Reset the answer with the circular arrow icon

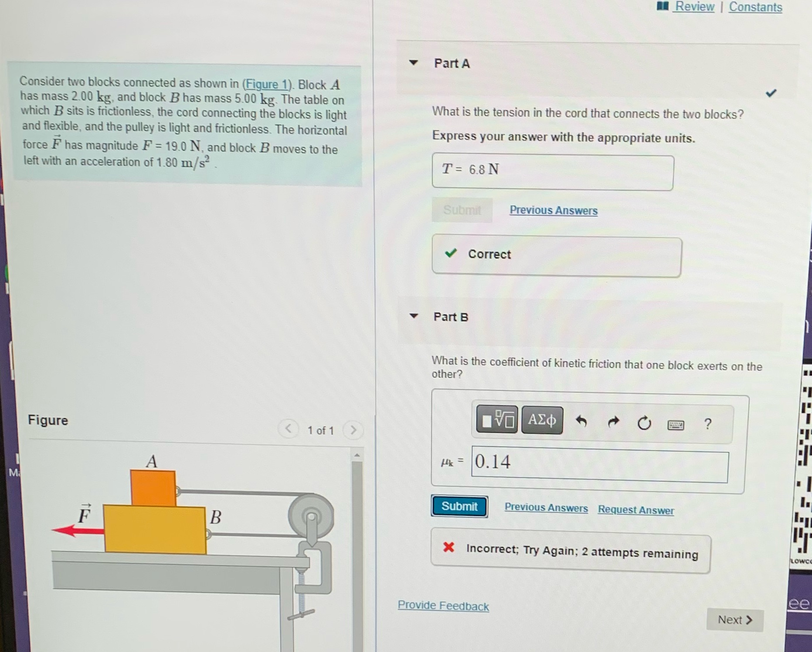coord(645,423)
